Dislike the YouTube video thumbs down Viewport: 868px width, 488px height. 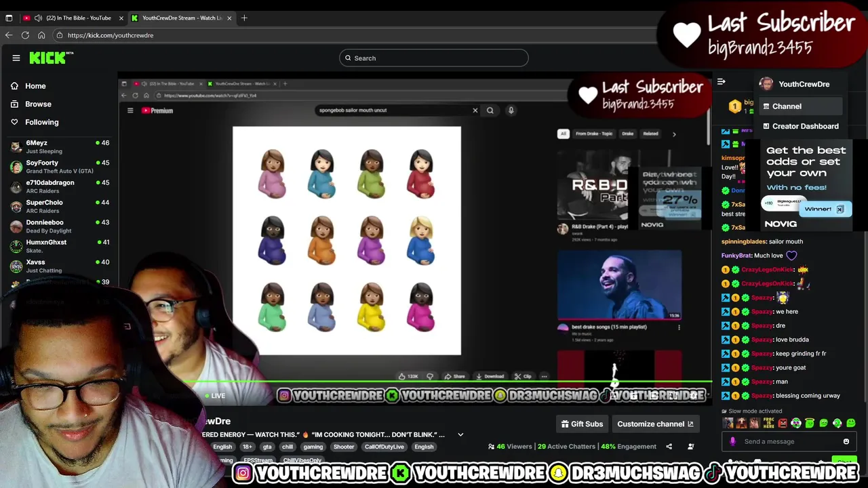431,376
